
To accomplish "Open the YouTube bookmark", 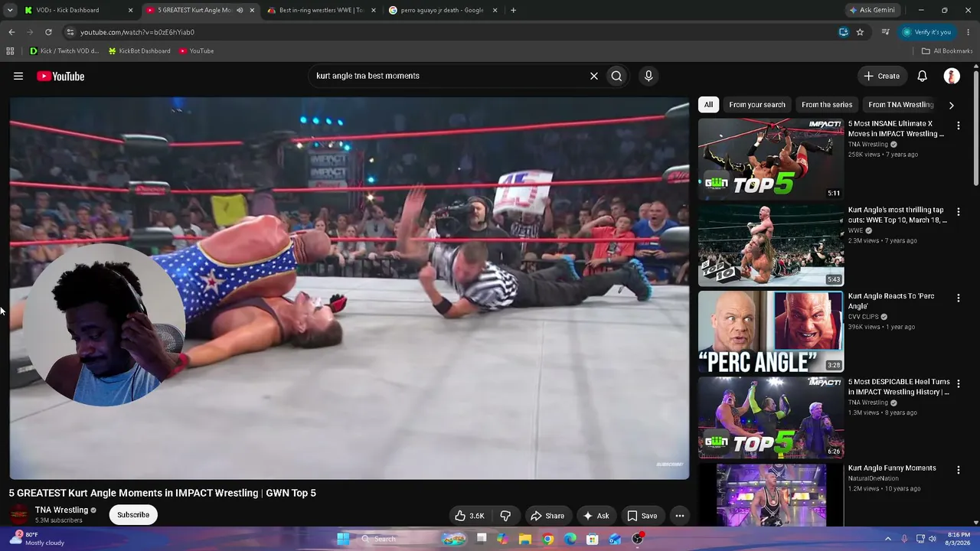I will [196, 51].
